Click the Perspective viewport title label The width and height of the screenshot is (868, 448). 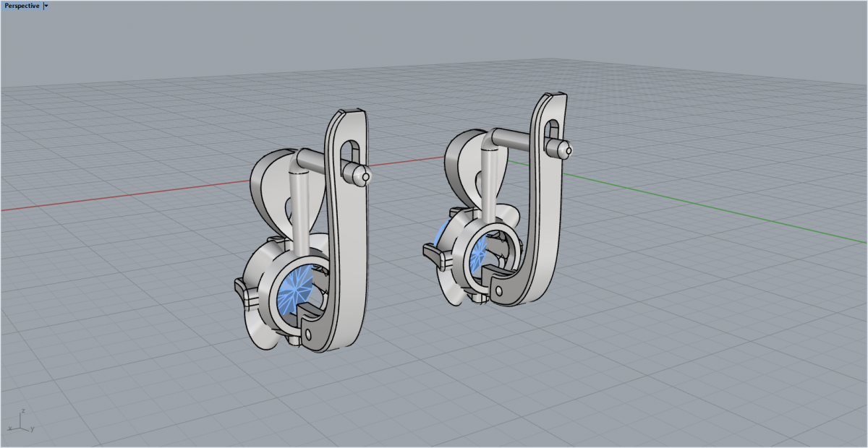pyautogui.click(x=22, y=6)
